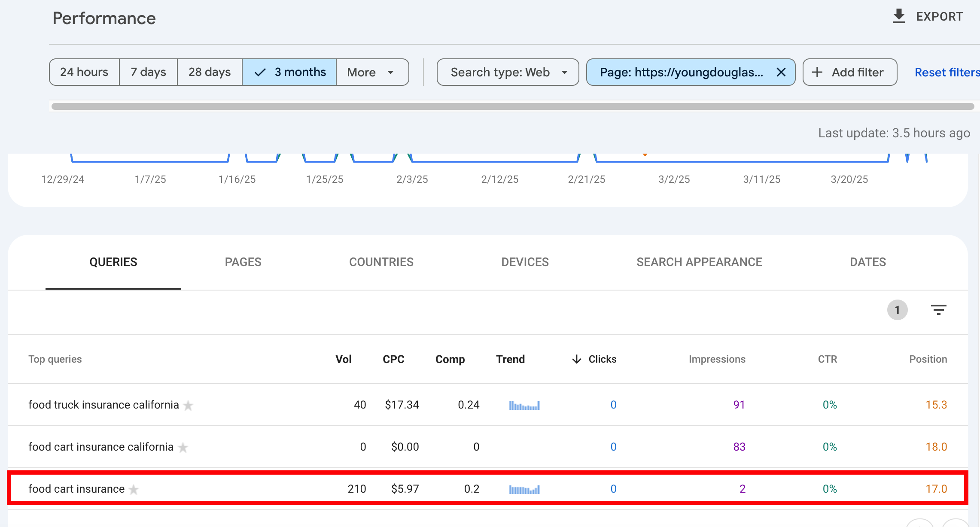Open trend sparkline for food truck insurance california

(x=524, y=405)
